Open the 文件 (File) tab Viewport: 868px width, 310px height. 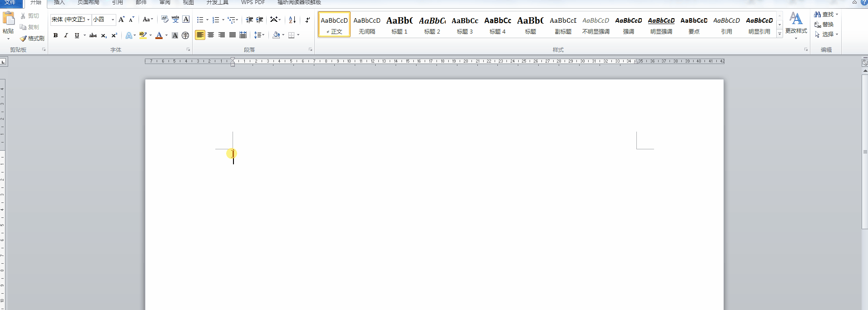(10, 3)
